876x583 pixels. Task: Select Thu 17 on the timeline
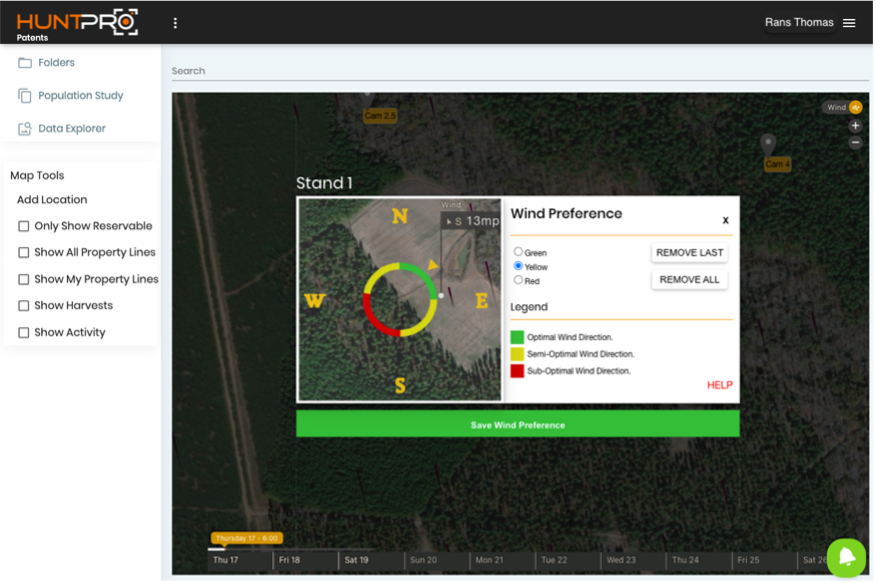pos(226,560)
